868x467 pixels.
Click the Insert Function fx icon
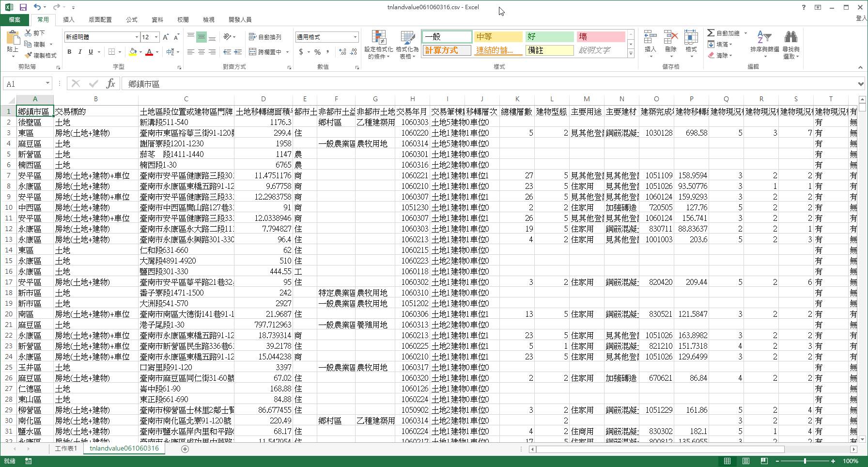(x=110, y=84)
